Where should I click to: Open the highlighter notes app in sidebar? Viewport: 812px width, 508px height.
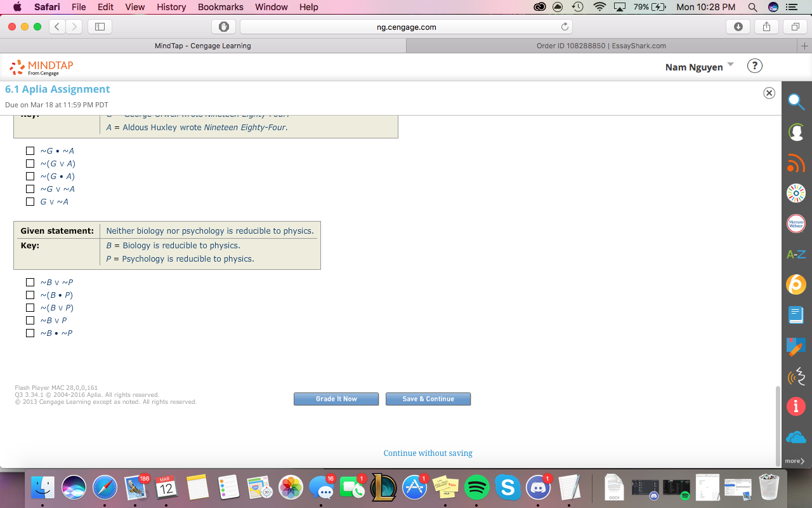click(796, 345)
